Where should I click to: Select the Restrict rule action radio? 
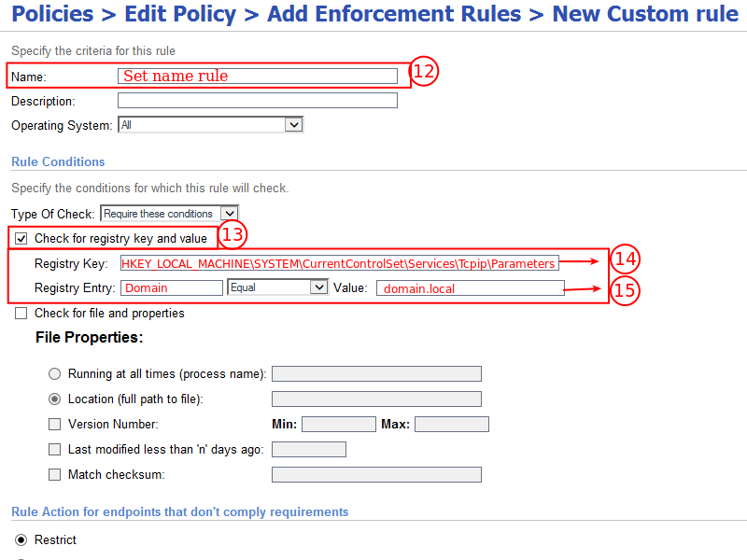[21, 540]
